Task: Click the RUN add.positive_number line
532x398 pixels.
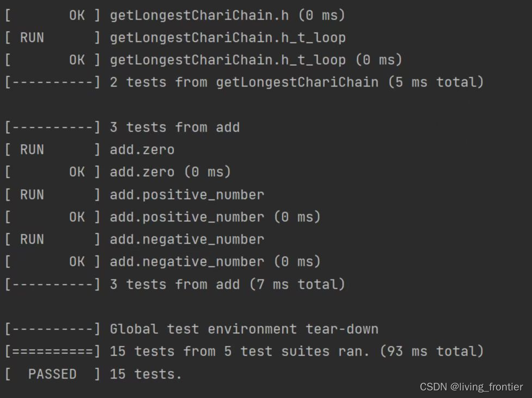Action: coord(135,195)
